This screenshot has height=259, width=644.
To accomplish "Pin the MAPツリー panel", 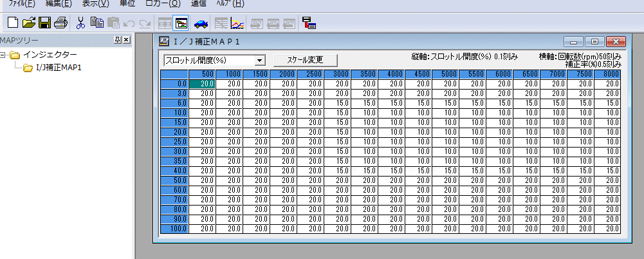I will (x=117, y=41).
